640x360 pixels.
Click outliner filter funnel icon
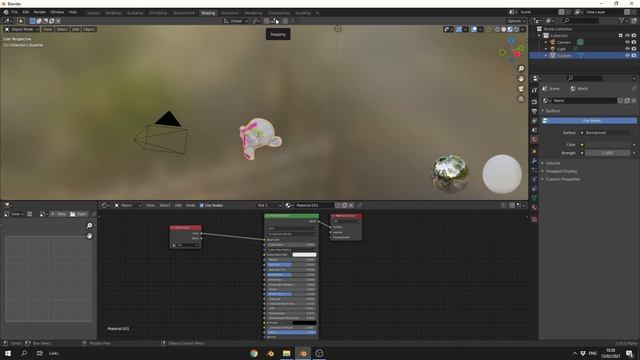621,20
